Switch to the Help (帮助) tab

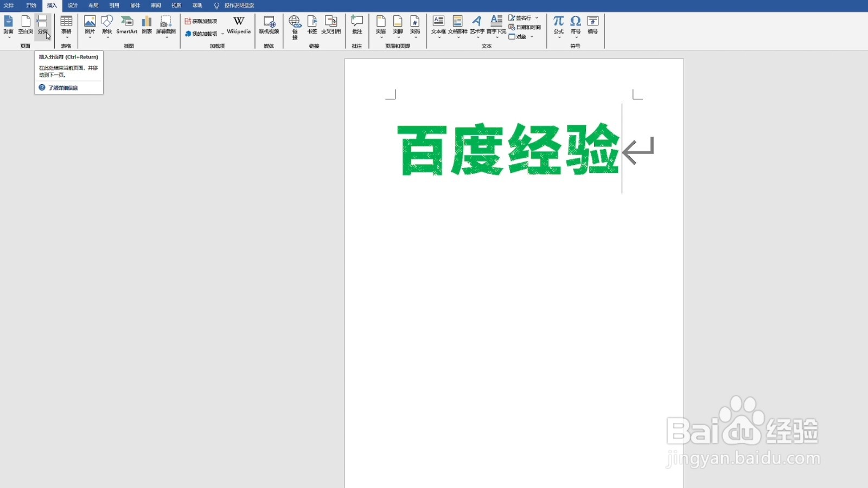click(x=197, y=5)
